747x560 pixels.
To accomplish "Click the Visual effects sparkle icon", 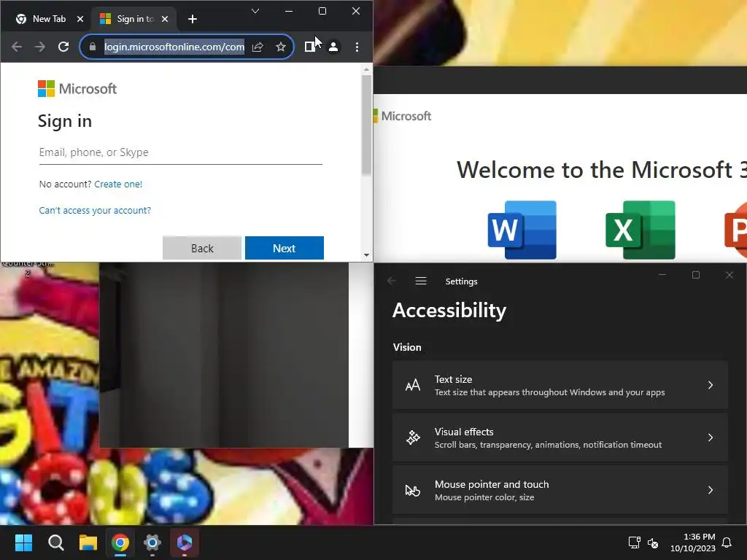I will [413, 437].
